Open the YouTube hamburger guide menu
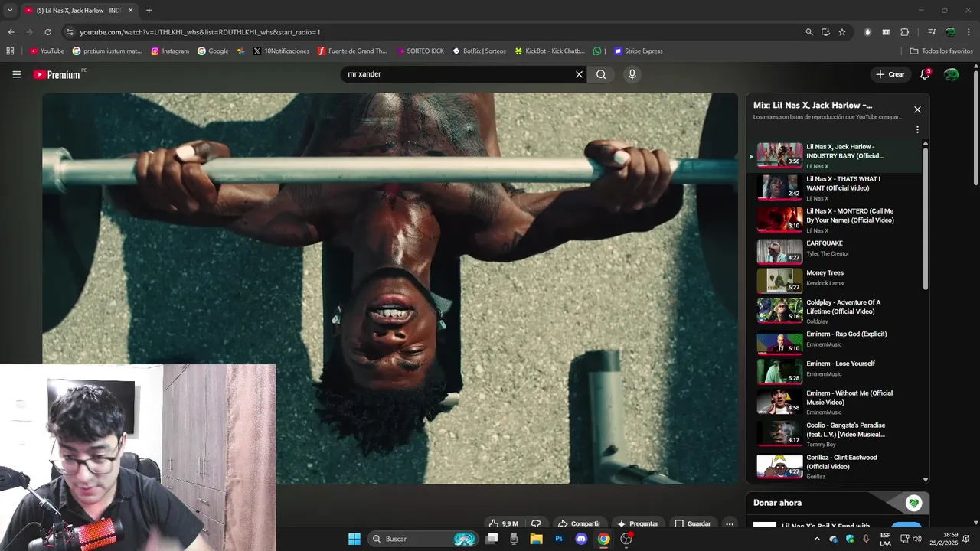The height and width of the screenshot is (551, 980). pos(16,74)
